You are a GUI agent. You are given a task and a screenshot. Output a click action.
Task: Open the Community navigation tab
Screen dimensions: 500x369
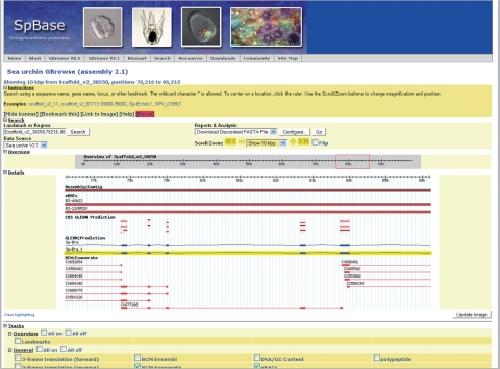pos(256,58)
